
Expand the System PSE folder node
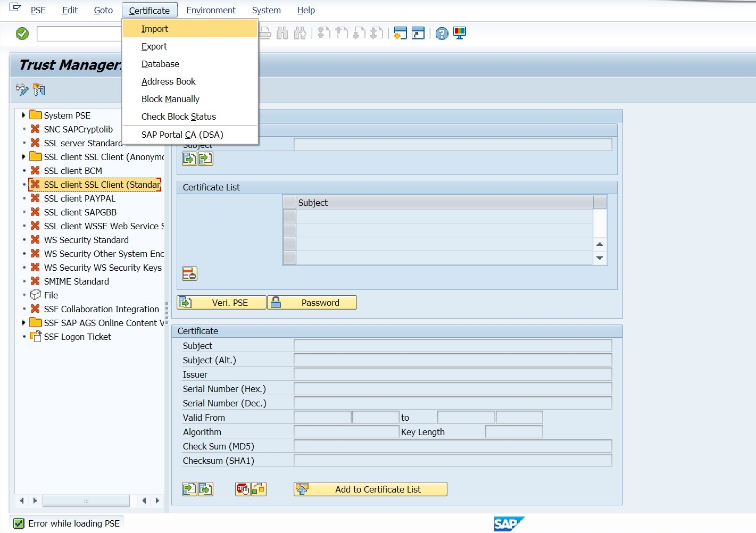coord(23,115)
